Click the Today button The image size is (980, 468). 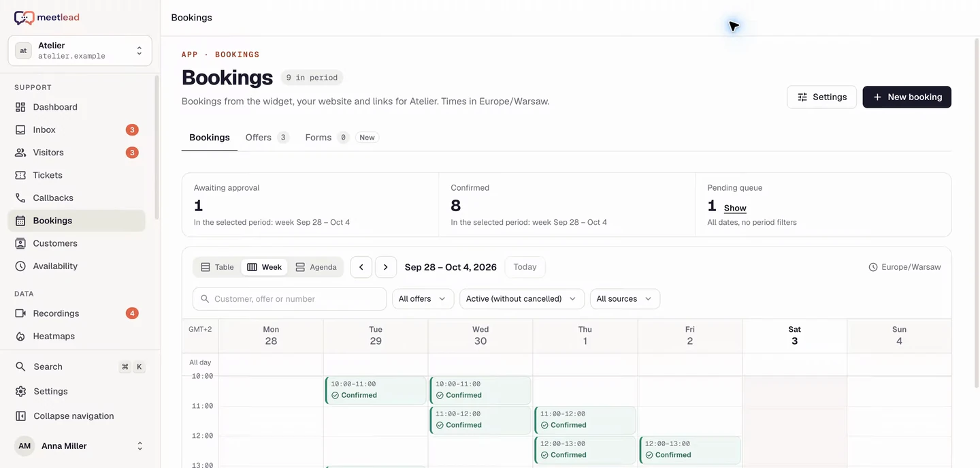coord(525,267)
